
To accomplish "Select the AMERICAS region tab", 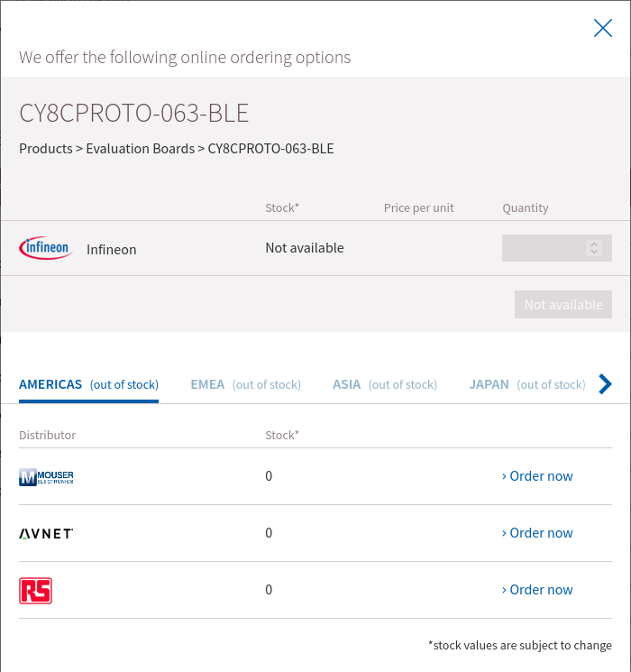I will [88, 385].
